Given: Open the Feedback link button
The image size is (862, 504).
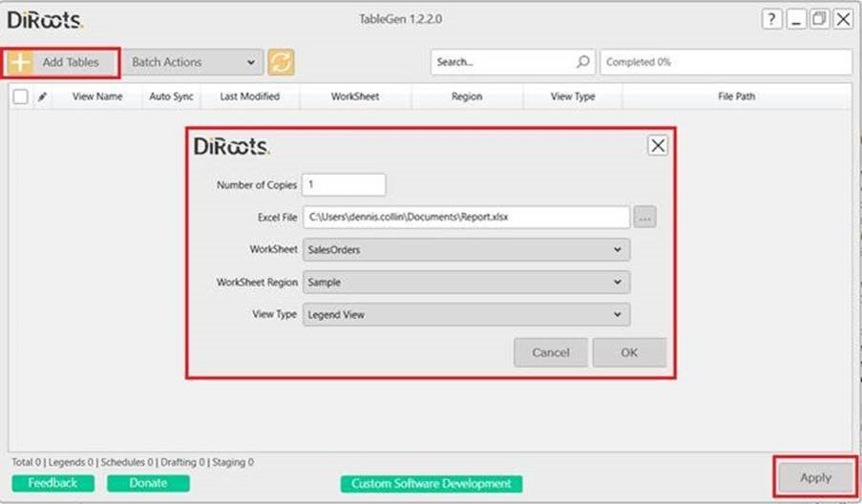Looking at the screenshot, I should tap(53, 483).
